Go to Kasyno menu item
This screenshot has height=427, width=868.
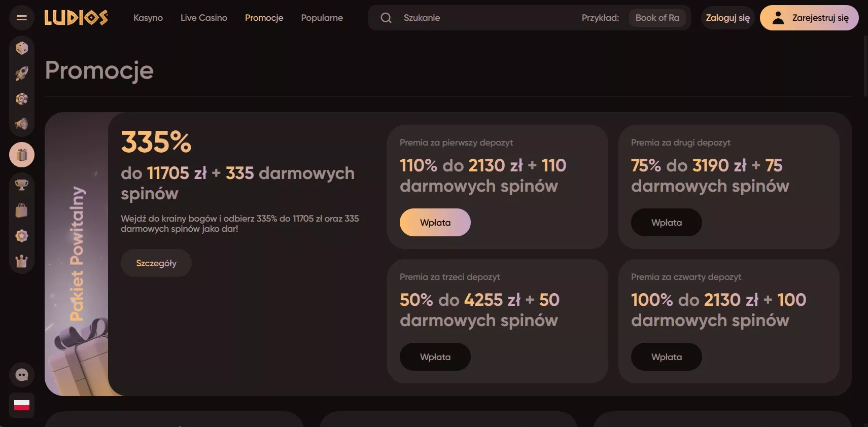click(x=148, y=18)
